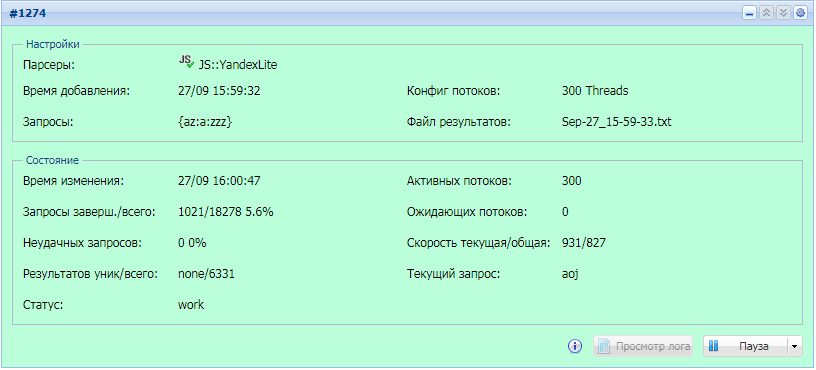Click active threads value 300
816x370 pixels.
pyautogui.click(x=571, y=181)
